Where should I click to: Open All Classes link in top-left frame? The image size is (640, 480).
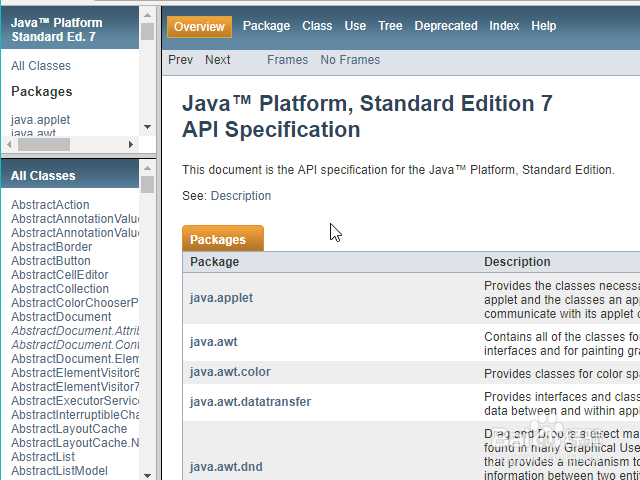pos(41,66)
